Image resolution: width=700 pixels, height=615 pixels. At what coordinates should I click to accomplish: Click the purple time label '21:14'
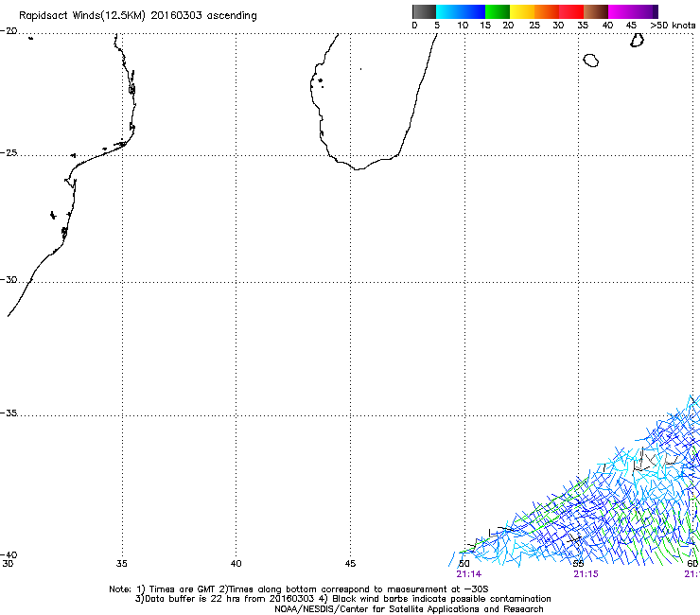click(469, 574)
